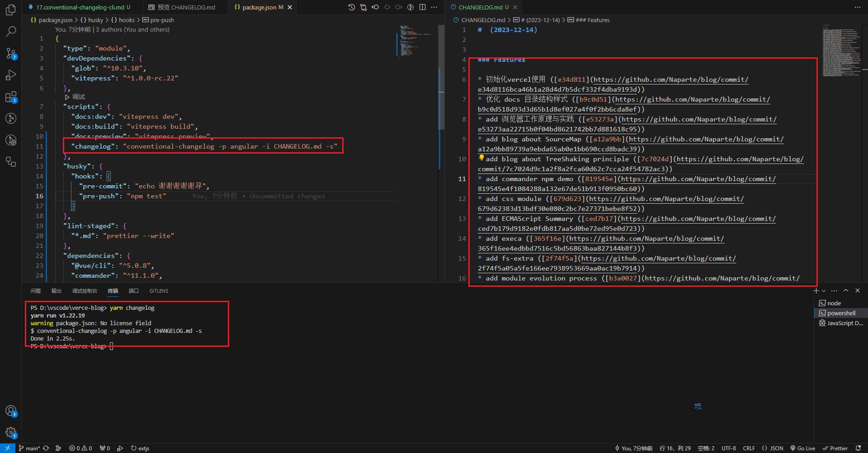Open more actions for right editor group

857,7
